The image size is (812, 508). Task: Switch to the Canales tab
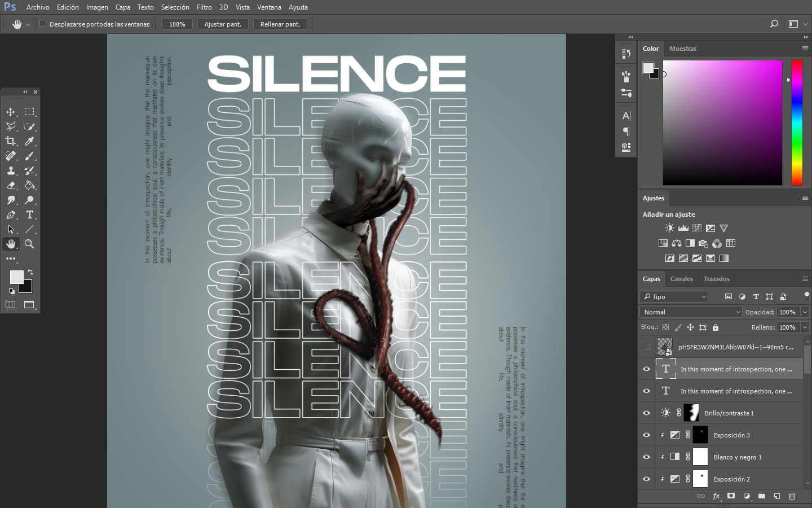681,279
